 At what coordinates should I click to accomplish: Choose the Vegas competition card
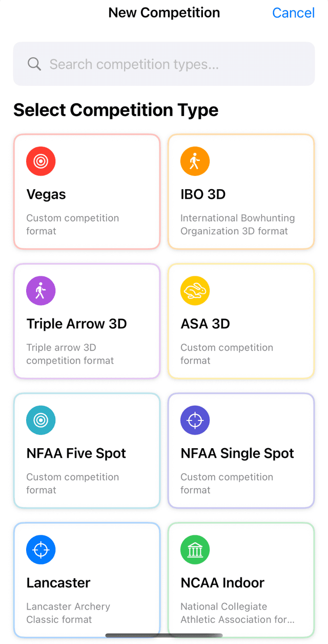click(87, 192)
